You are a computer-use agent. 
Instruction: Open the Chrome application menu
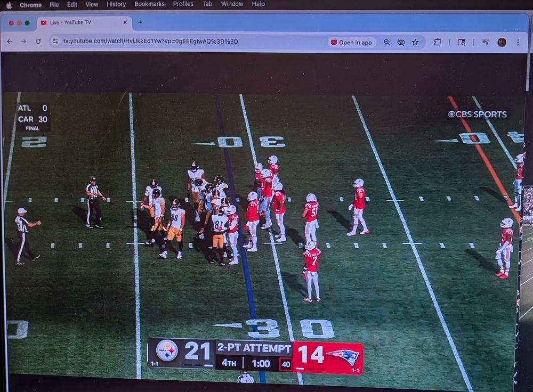(30, 5)
